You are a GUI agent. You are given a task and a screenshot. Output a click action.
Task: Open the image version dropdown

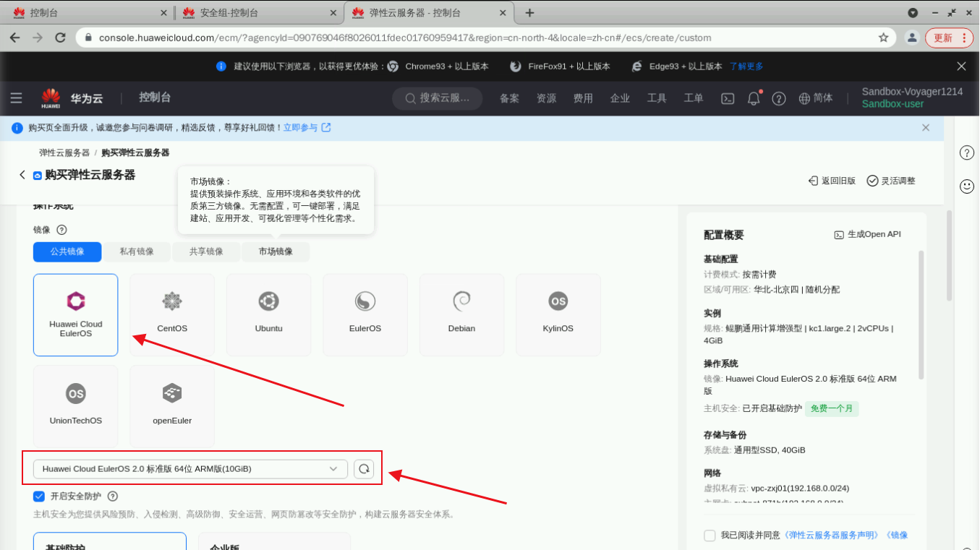click(x=190, y=469)
